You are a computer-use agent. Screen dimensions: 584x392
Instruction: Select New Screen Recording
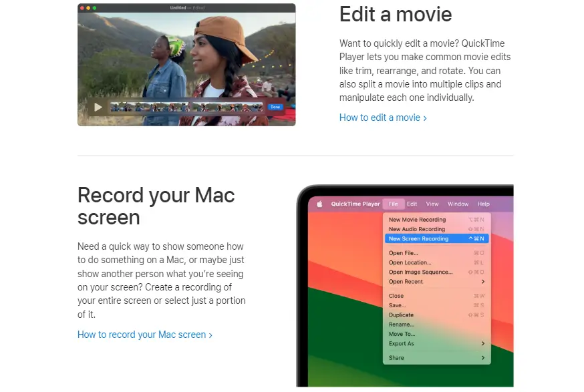tap(416, 238)
